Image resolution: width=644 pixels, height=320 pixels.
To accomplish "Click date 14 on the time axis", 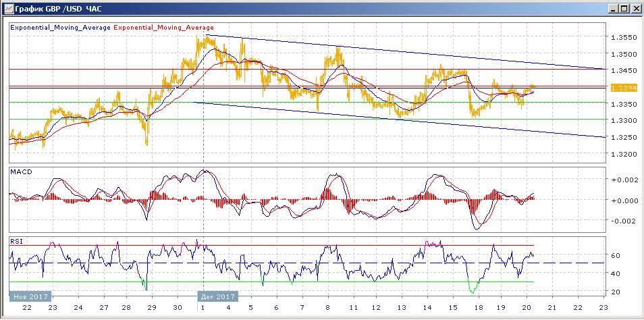I will pos(427,307).
